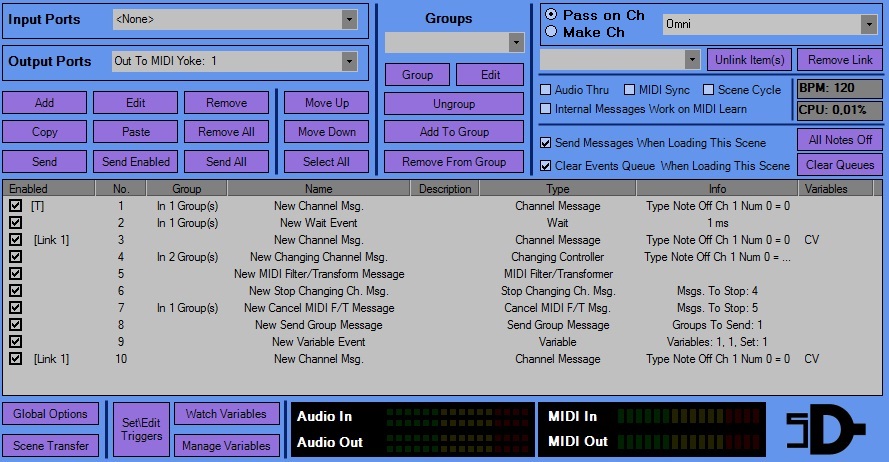Click the Send All button
Image resolution: width=889 pixels, height=462 pixels.
coord(226,162)
